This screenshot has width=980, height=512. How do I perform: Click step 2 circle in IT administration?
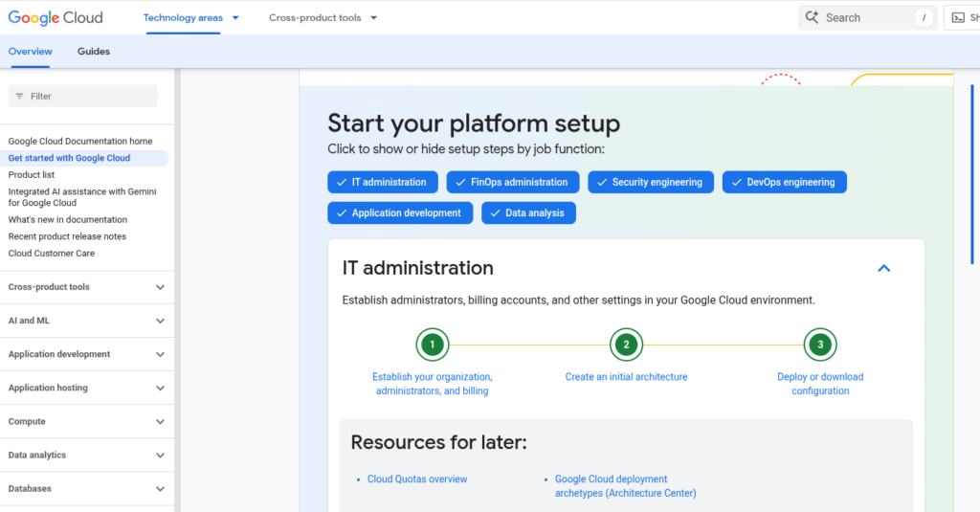626,345
